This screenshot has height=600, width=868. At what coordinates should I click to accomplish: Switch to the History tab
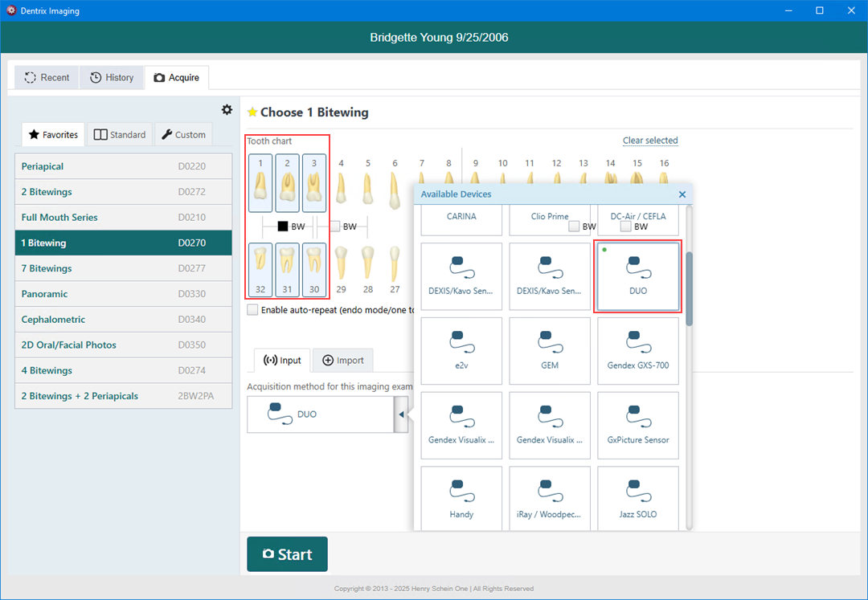112,78
